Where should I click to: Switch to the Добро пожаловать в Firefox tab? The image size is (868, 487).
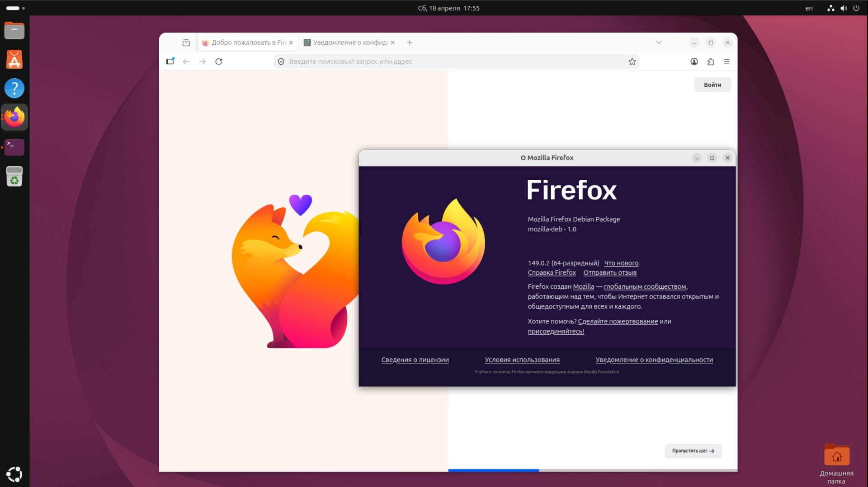(246, 42)
